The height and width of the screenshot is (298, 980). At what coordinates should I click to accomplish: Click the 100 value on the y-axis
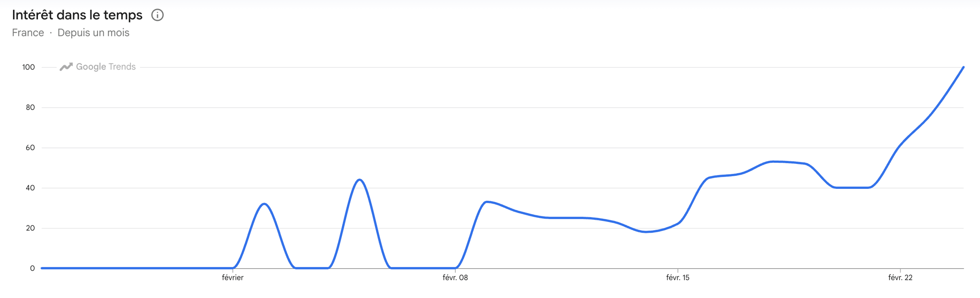tap(29, 67)
